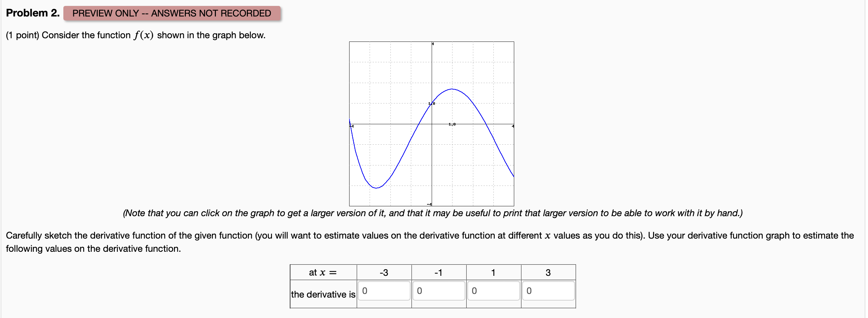Select the derivative input field under 1
This screenshot has height=318, width=868.
click(494, 290)
